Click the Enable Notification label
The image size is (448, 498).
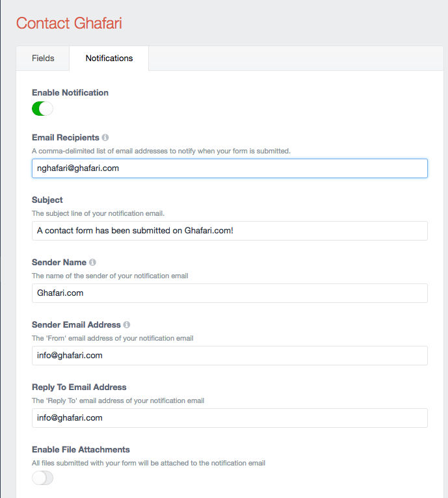pos(70,93)
